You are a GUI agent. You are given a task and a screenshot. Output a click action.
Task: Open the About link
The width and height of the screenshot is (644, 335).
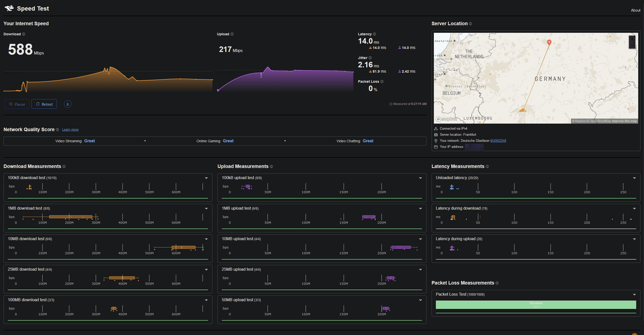pos(635,10)
